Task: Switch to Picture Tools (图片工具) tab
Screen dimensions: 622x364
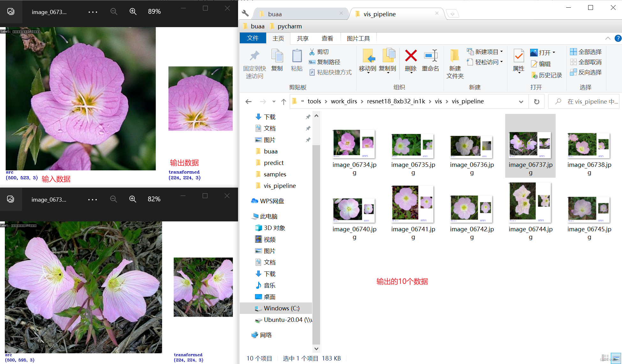Action: tap(358, 38)
